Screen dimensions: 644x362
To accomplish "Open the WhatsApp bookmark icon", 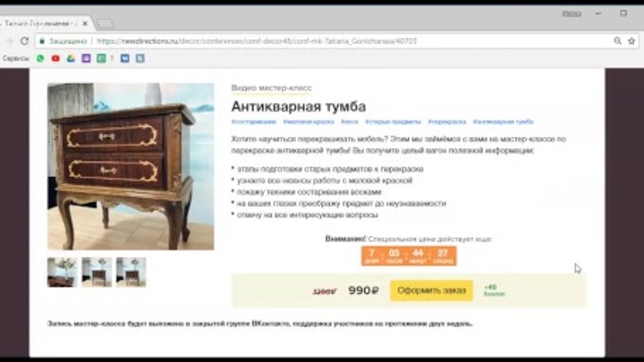I will coord(40,58).
